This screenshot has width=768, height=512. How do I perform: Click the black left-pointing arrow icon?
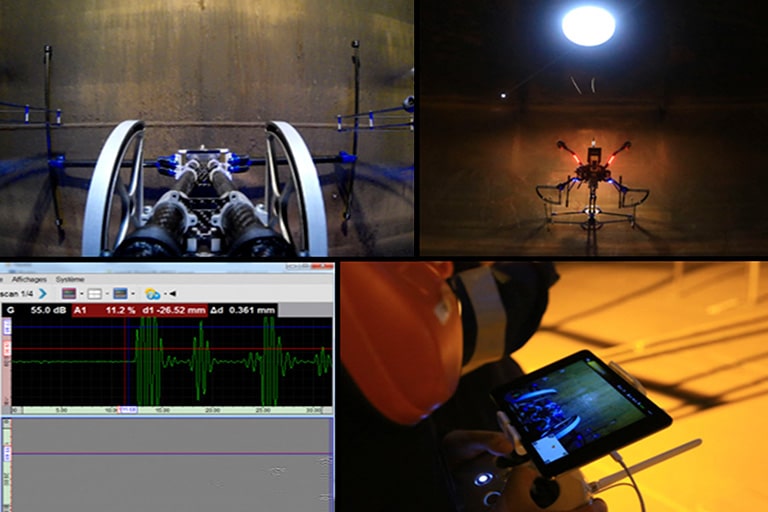[x=172, y=293]
